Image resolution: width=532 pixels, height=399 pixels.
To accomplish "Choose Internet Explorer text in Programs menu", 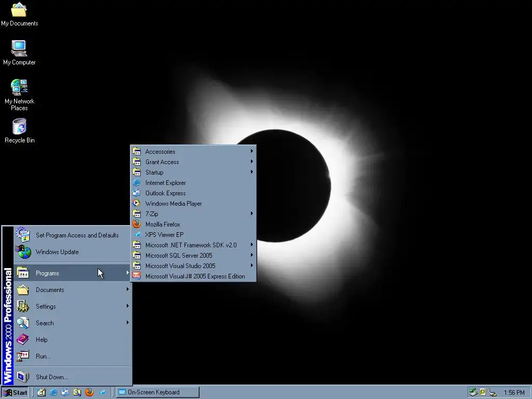I will 165,182.
